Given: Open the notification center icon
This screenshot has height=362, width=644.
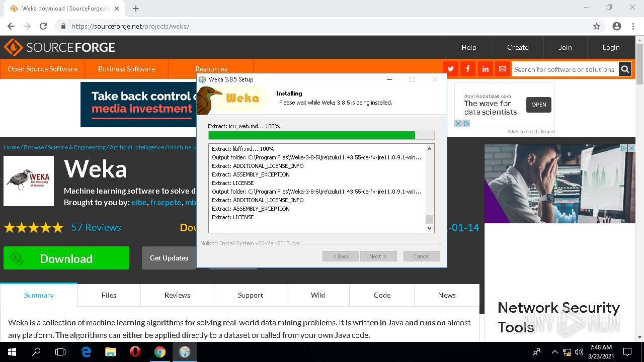Looking at the screenshot, I should coord(627,352).
